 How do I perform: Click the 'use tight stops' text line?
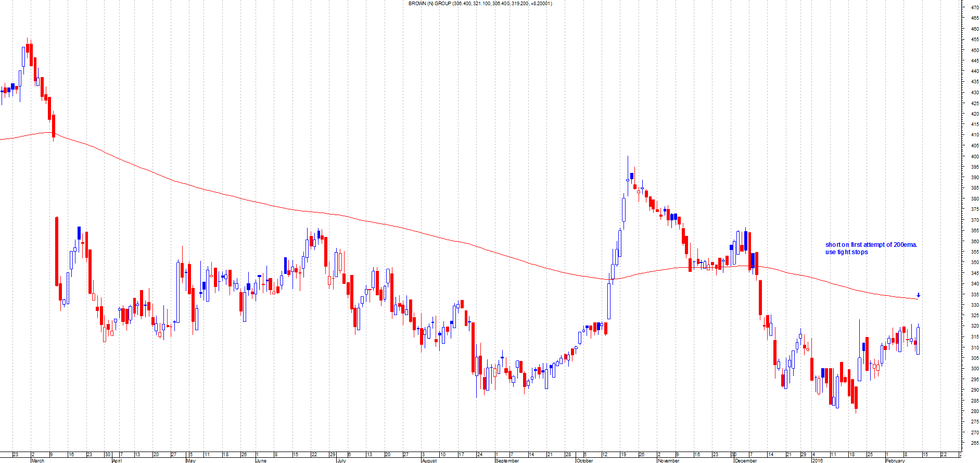point(846,252)
